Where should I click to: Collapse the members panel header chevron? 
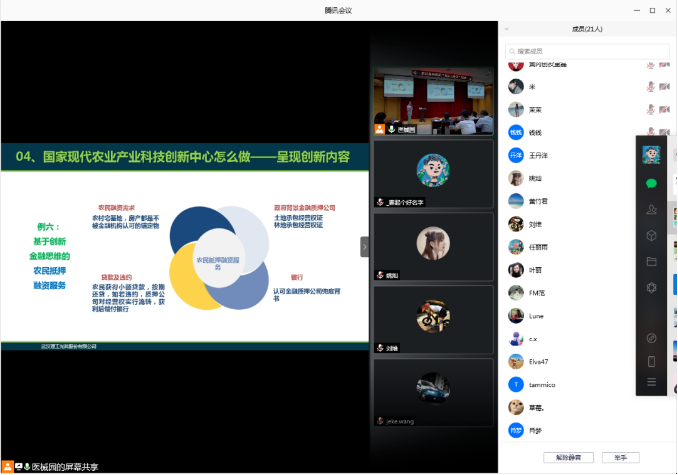tap(507, 30)
